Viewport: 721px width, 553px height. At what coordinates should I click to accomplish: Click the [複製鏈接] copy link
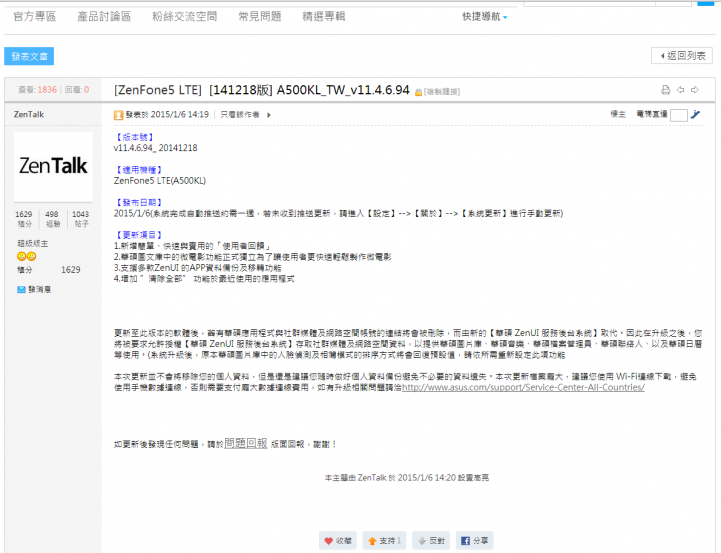442,92
